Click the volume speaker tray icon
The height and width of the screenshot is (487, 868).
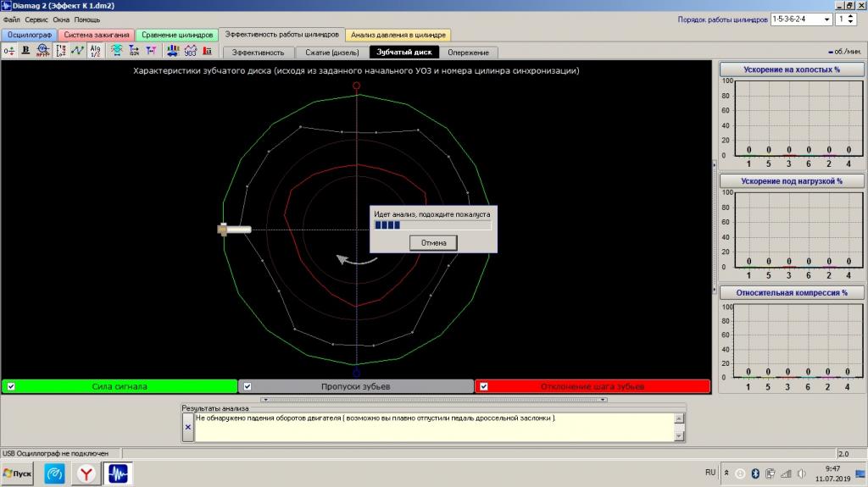point(802,473)
